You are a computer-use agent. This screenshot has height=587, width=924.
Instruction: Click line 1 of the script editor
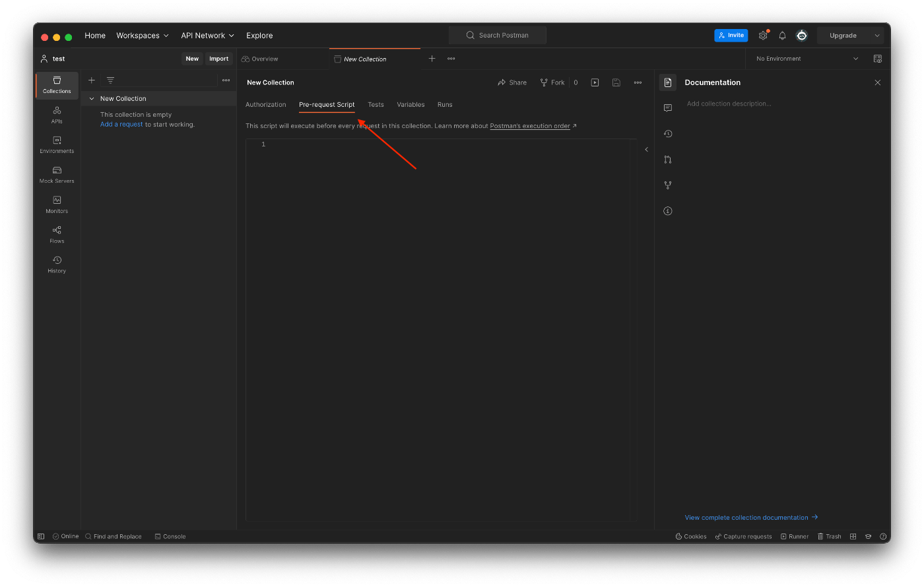[x=441, y=144]
